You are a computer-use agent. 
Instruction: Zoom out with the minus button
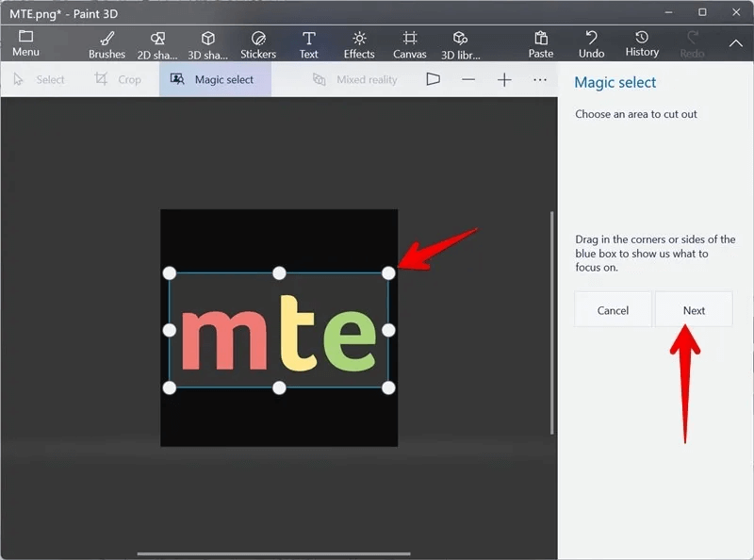click(468, 80)
